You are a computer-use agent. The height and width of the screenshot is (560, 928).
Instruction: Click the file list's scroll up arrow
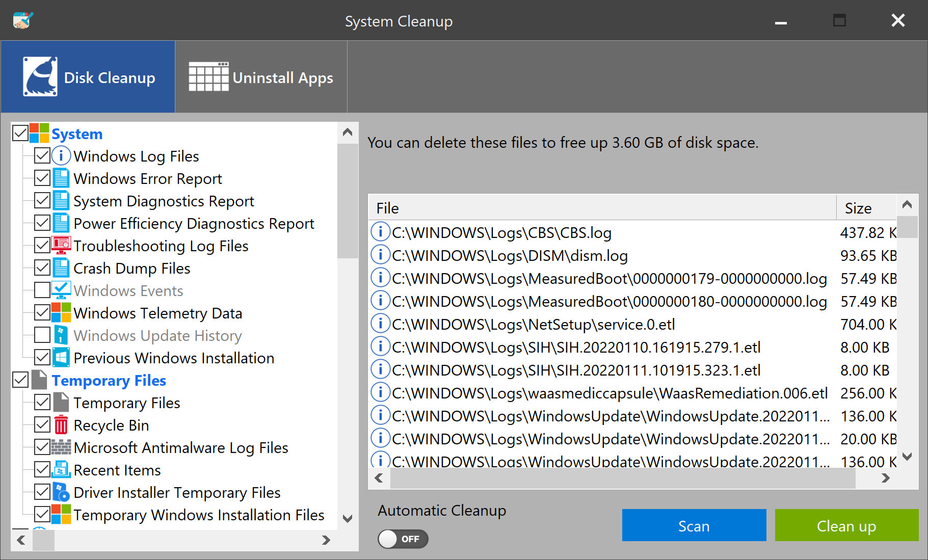907,205
